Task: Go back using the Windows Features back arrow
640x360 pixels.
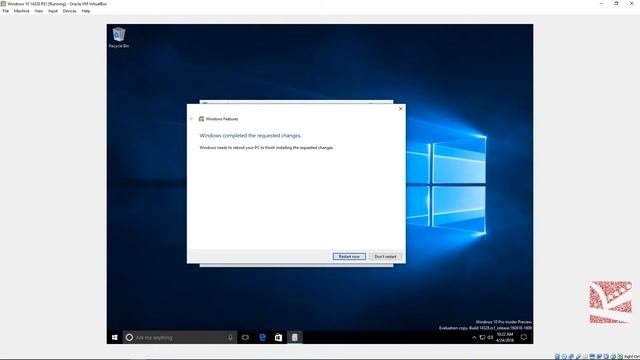Action: [x=191, y=119]
